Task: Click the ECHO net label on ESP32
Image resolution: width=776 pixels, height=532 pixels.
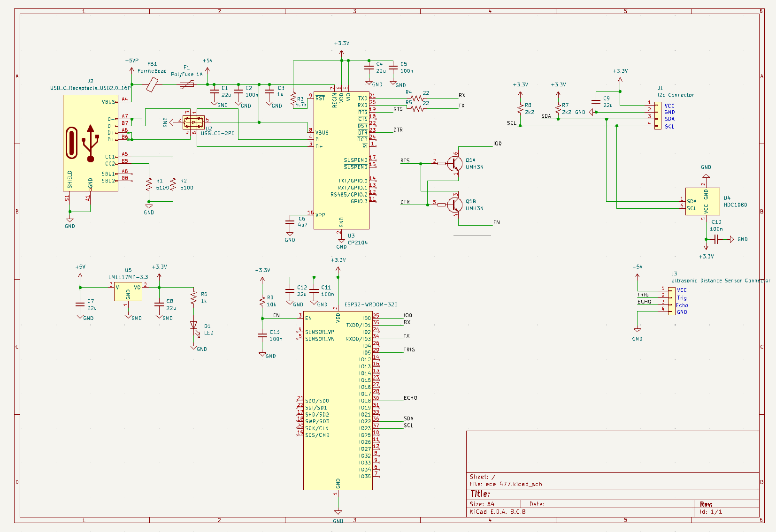Action: click(410, 398)
